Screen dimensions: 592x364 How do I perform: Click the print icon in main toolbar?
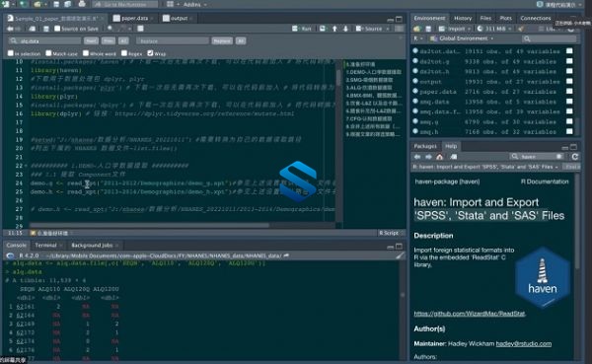tap(82, 4)
